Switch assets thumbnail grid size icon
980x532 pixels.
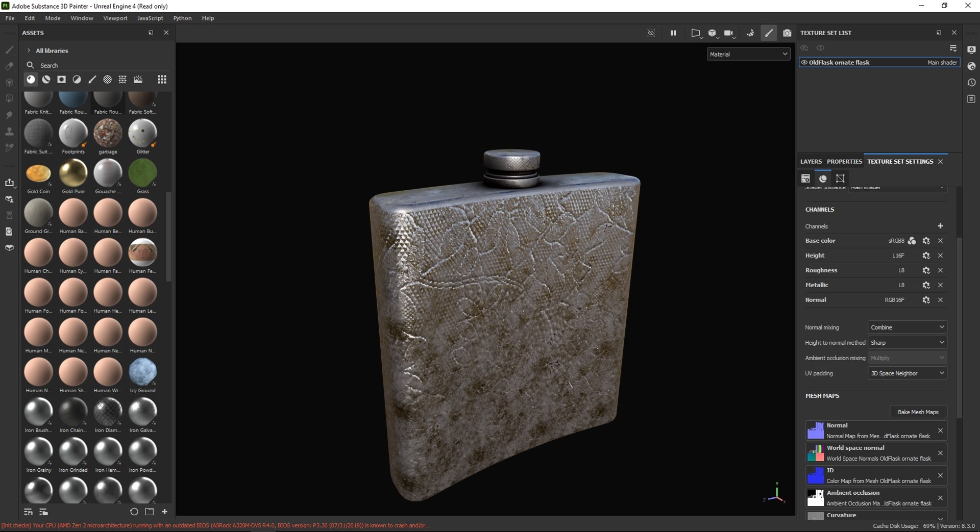[x=162, y=79]
